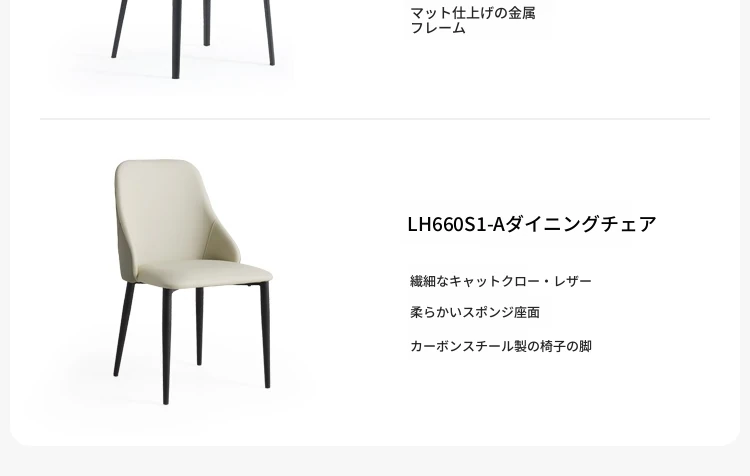Click the LH660S1-A model code
Screen dimensions: 750x476
[x=456, y=224]
